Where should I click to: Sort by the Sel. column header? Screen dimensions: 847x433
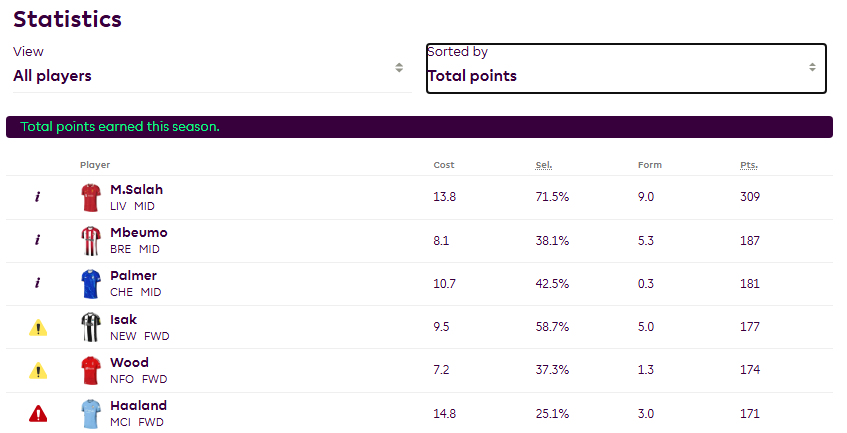(x=544, y=165)
